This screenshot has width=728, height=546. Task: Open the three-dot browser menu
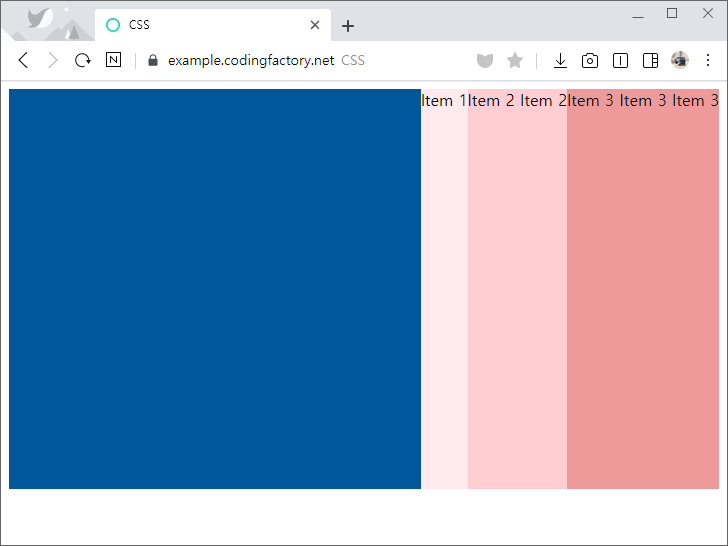pos(708,60)
